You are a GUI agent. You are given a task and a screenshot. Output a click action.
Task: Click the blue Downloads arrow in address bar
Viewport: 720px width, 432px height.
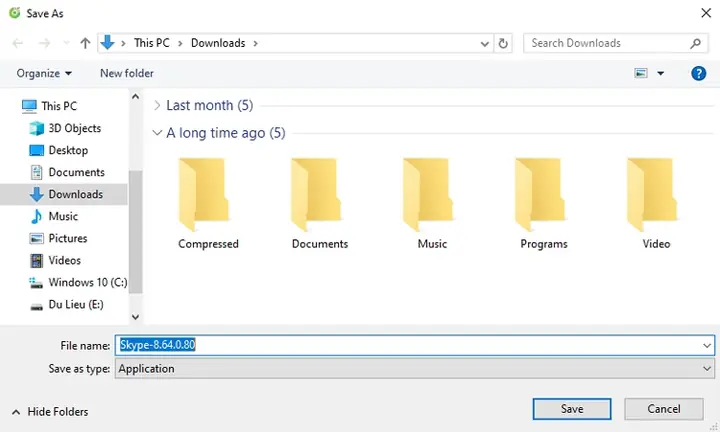pos(107,43)
